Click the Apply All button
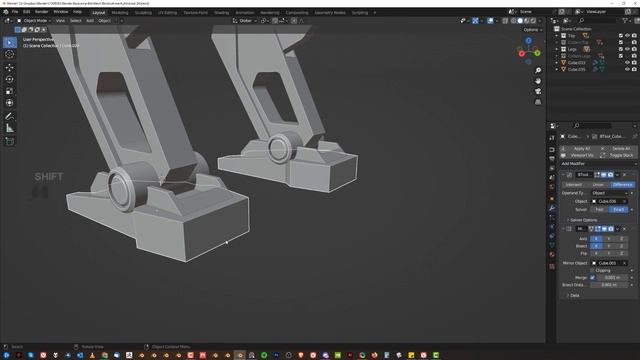 tap(578, 149)
